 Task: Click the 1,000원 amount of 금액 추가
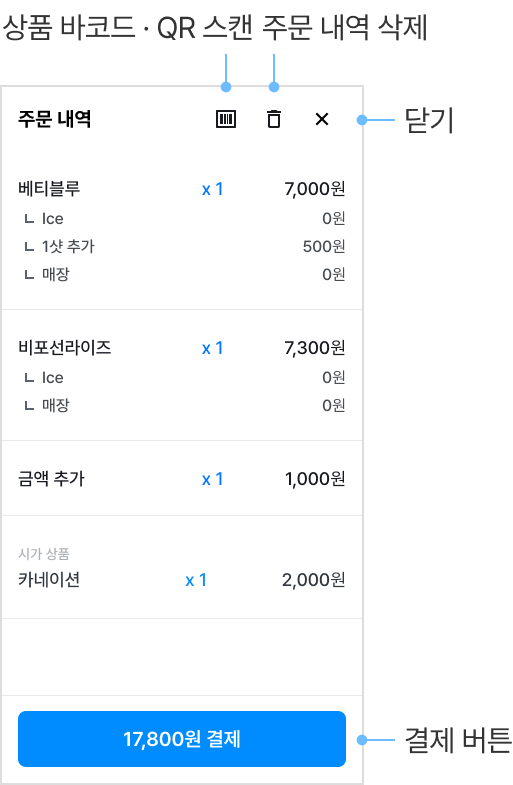[315, 479]
